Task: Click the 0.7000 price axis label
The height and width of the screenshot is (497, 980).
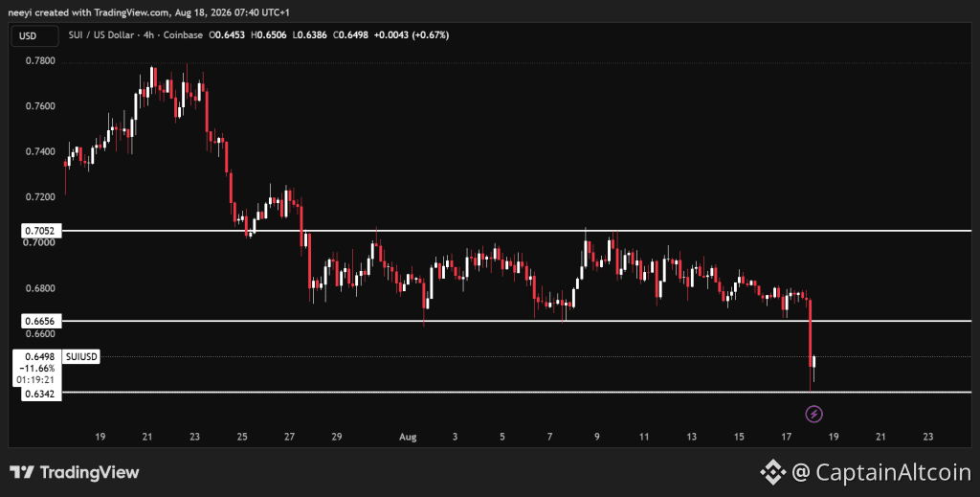Action: click(x=40, y=242)
